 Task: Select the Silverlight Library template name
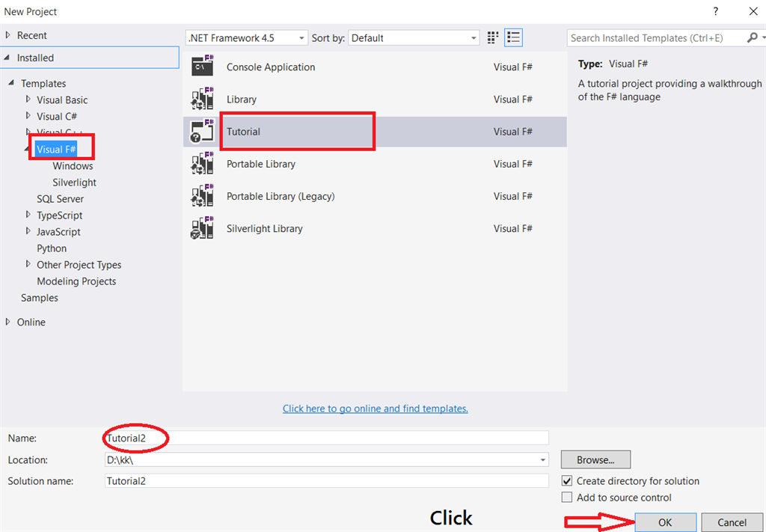pos(264,228)
